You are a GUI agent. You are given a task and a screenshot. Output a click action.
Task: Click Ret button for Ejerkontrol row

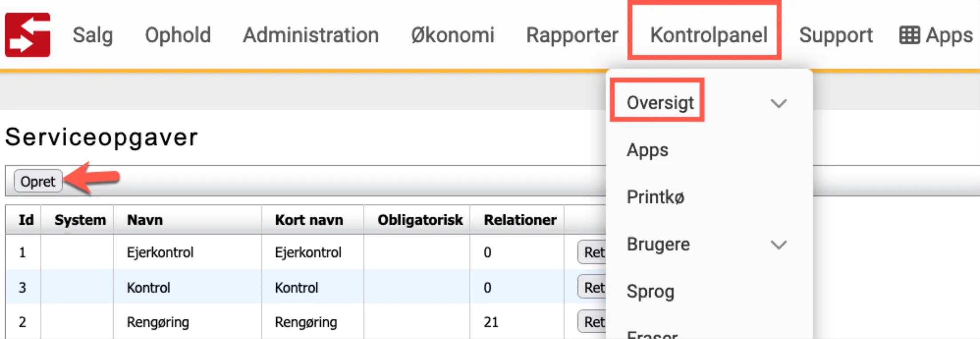click(593, 252)
